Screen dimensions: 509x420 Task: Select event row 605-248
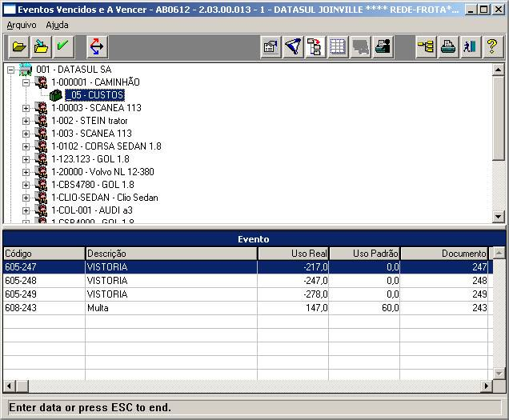(247, 281)
